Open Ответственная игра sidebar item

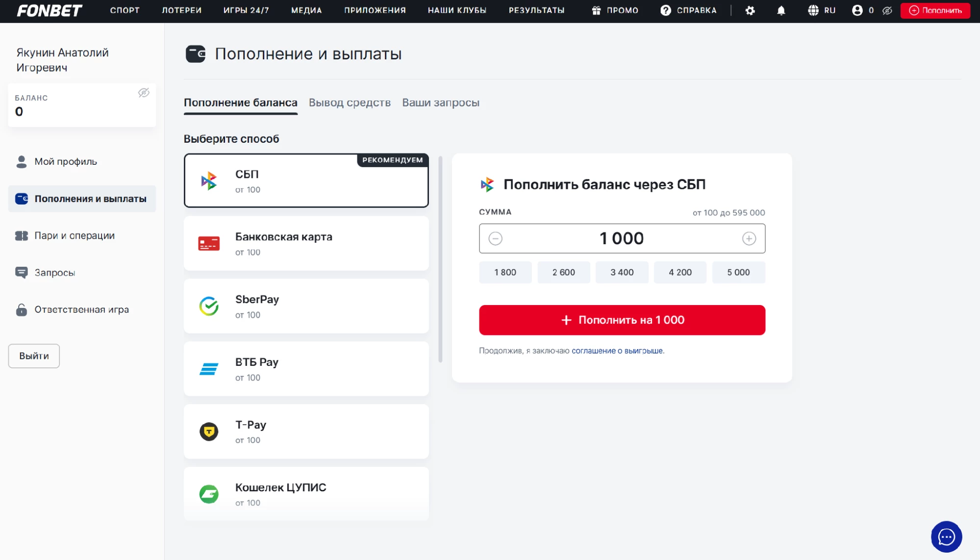82,309
